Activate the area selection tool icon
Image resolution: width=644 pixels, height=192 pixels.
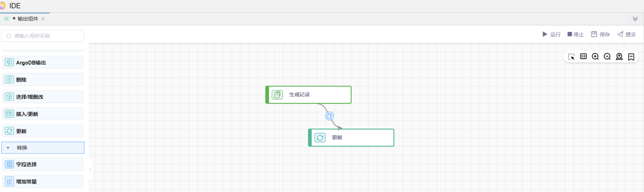pyautogui.click(x=571, y=56)
